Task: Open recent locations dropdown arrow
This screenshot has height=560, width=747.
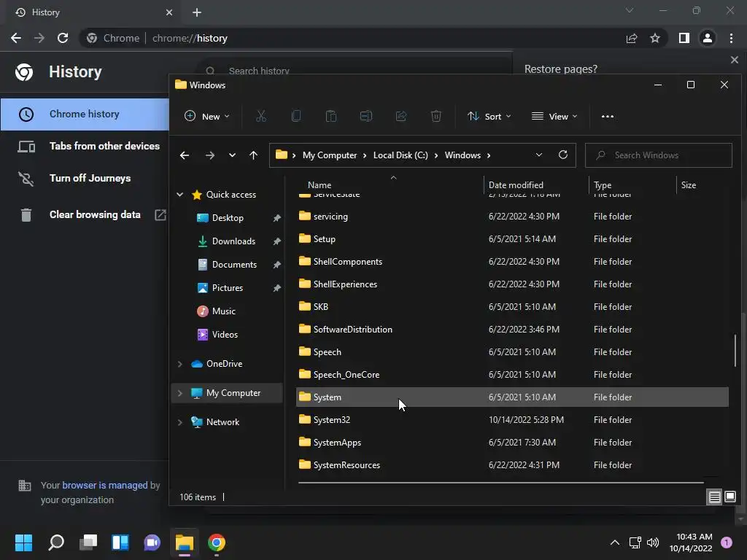Action: [232, 155]
